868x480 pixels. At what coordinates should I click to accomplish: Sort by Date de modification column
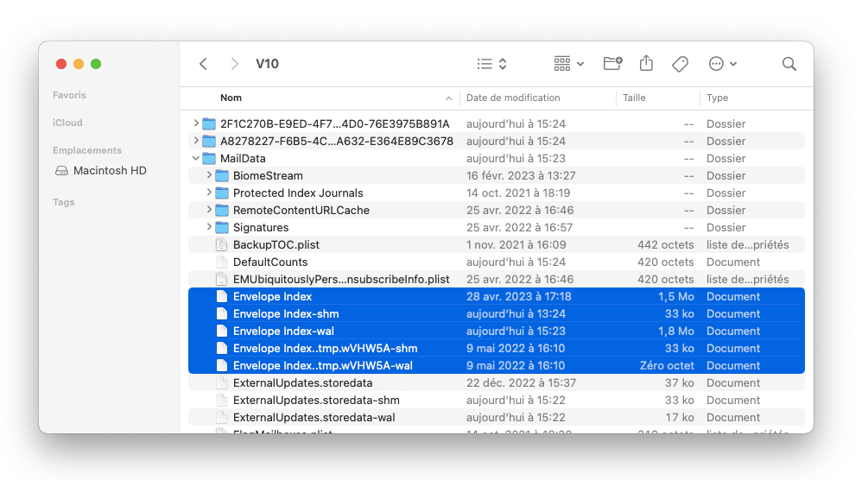pyautogui.click(x=513, y=98)
